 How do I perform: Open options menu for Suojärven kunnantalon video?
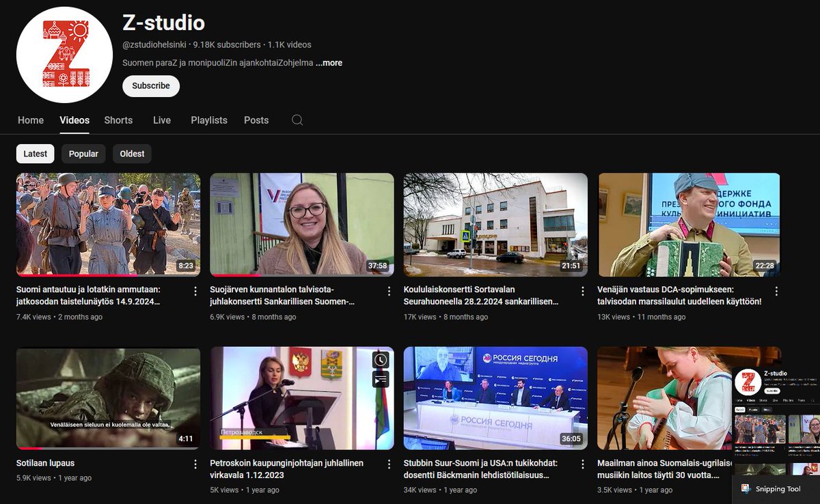[x=389, y=292]
